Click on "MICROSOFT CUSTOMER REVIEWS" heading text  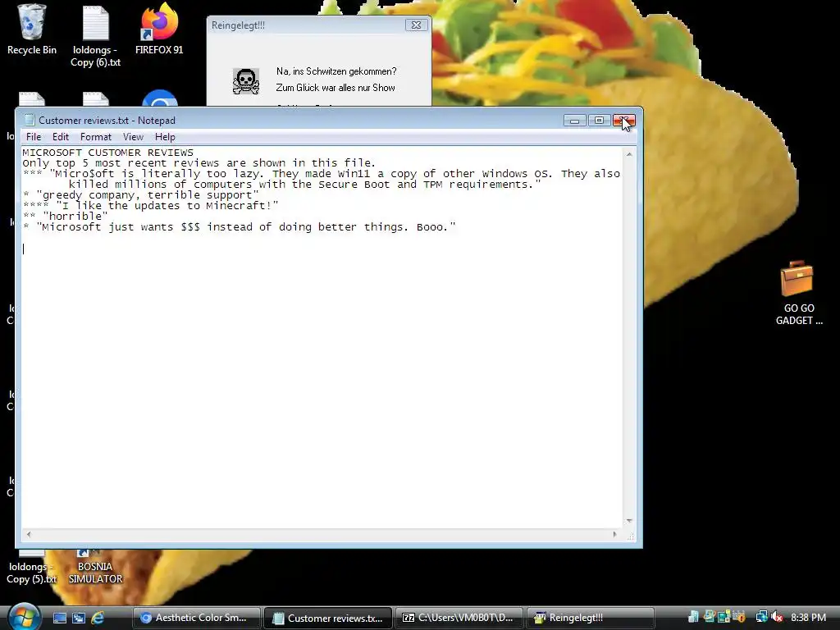[x=107, y=153]
